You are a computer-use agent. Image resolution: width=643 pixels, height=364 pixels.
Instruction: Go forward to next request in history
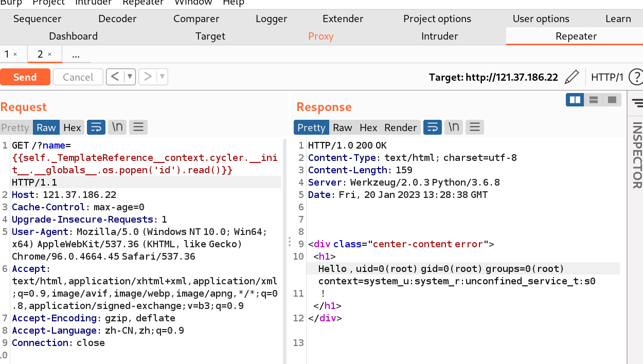click(148, 77)
